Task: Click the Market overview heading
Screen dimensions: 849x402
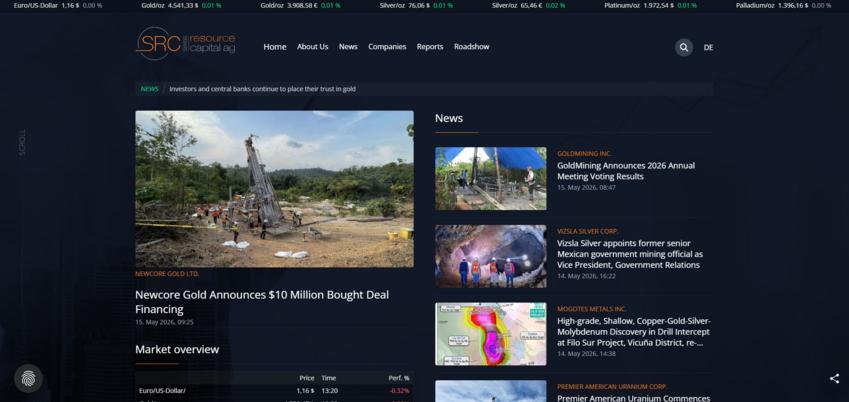Action: pyautogui.click(x=177, y=349)
